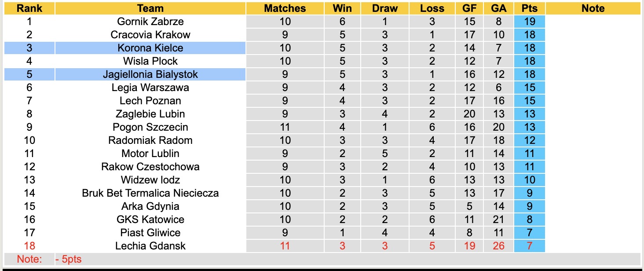The height and width of the screenshot is (271, 644).
Task: Click the red Note label at bottom
Action: coord(29,259)
